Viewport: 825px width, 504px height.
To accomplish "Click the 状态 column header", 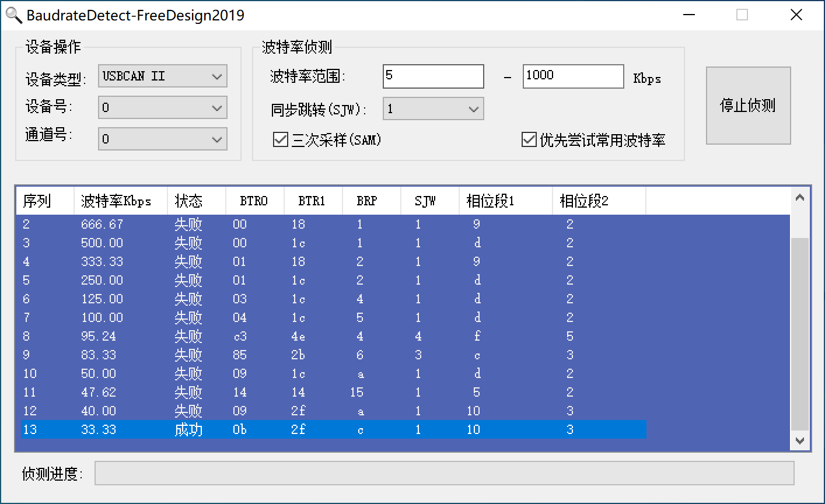I will pos(189,201).
